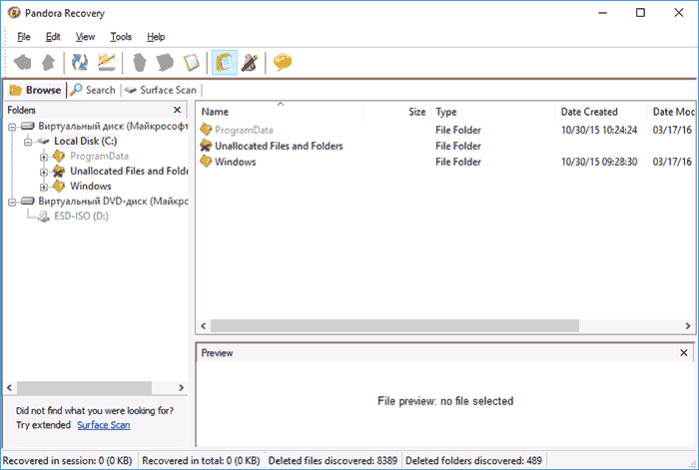Switch to the Search tab
The width and height of the screenshot is (699, 470).
pos(94,90)
